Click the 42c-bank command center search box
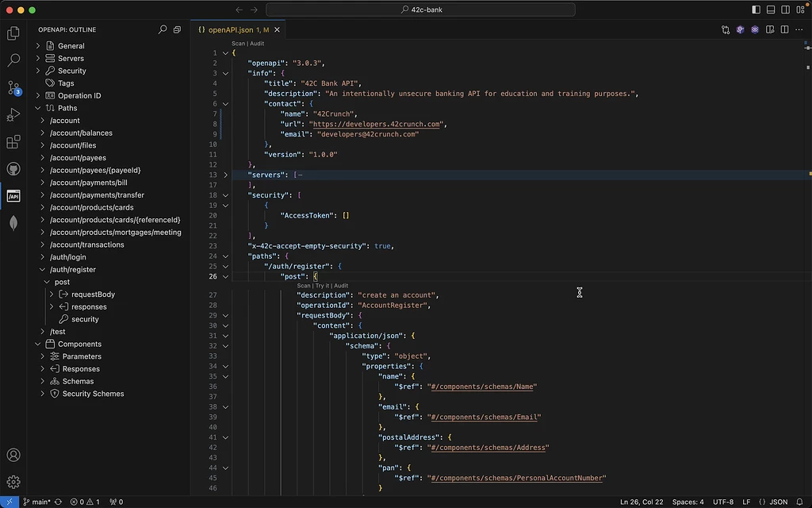This screenshot has width=812, height=508. pyautogui.click(x=420, y=10)
